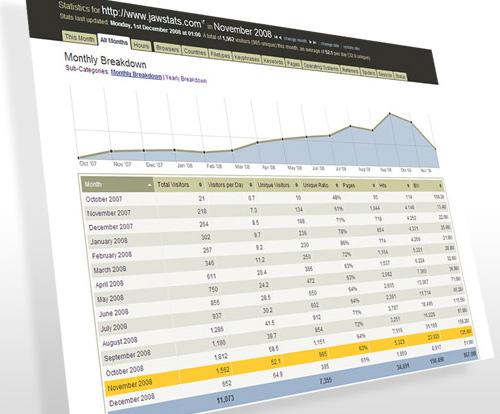This screenshot has width=500, height=414.
Task: Switch to the Hours tab
Action: tap(141, 45)
